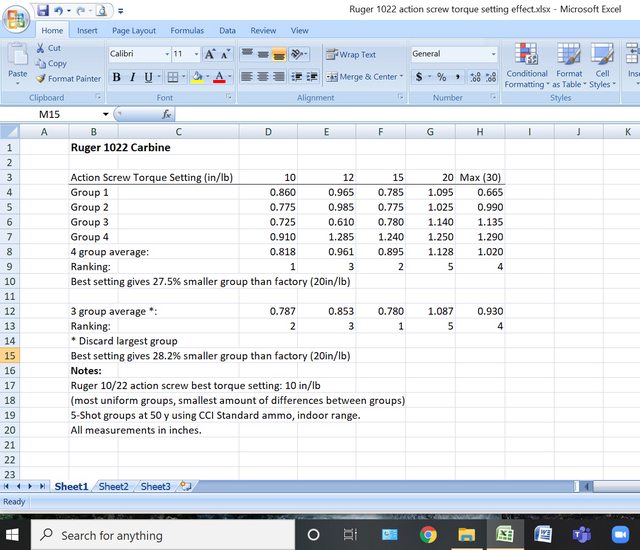Apply the borders button
Image resolution: width=640 pixels, height=550 pixels.
point(173,77)
